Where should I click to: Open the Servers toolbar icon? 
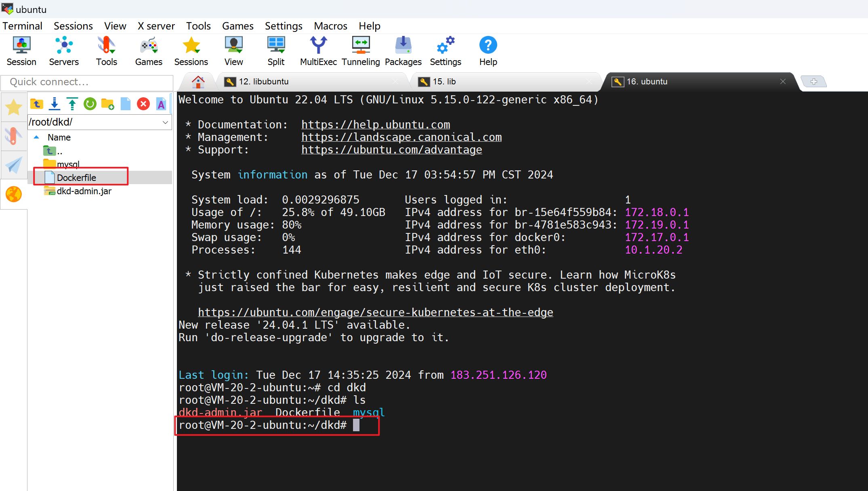(x=64, y=51)
